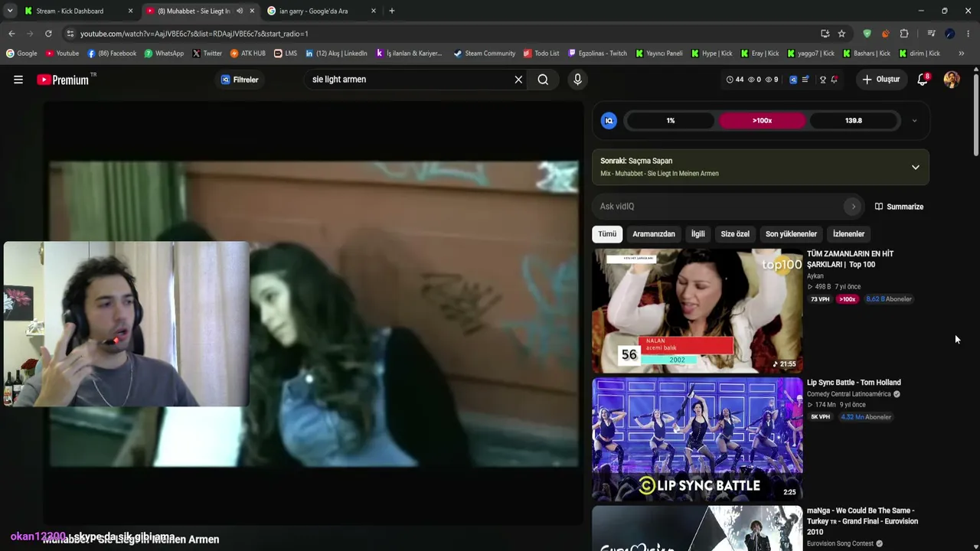Screen dimensions: 980x551
Task: Mute the Muhabbet tab audio icon
Action: (x=240, y=11)
